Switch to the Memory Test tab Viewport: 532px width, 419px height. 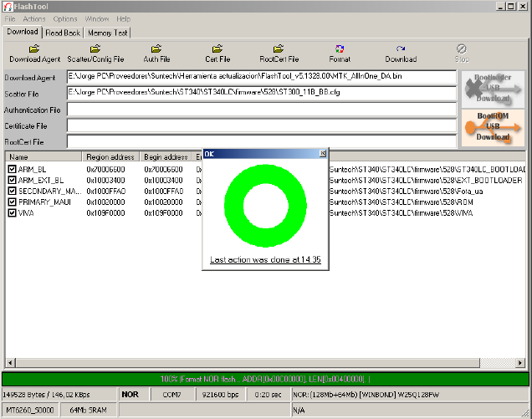tap(108, 33)
